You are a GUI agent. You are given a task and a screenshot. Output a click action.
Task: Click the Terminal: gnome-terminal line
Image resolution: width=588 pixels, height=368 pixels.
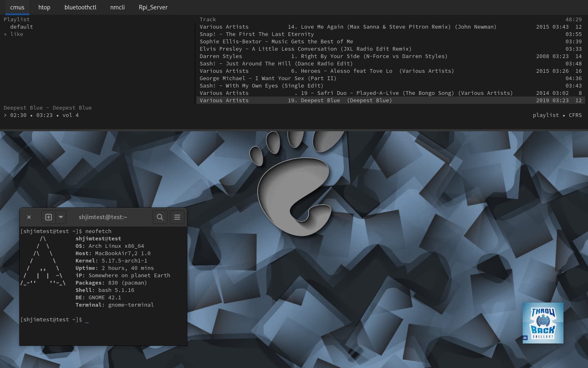click(115, 305)
